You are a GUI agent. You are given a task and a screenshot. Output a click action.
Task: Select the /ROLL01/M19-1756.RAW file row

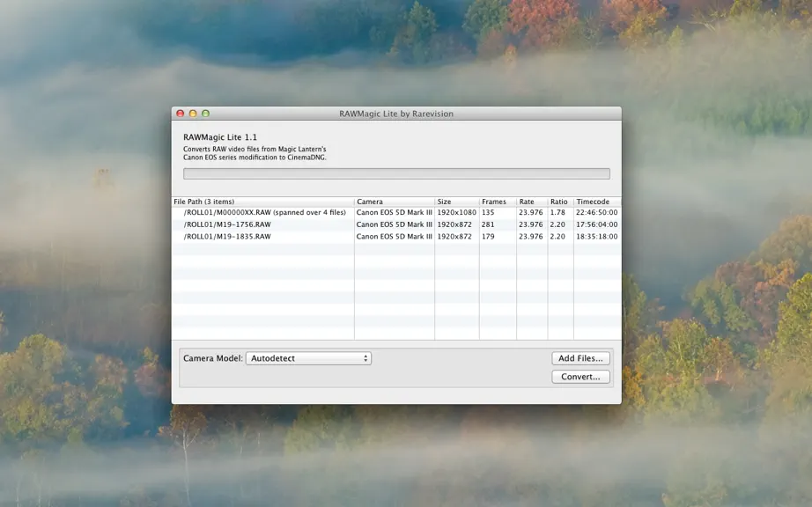(x=396, y=224)
